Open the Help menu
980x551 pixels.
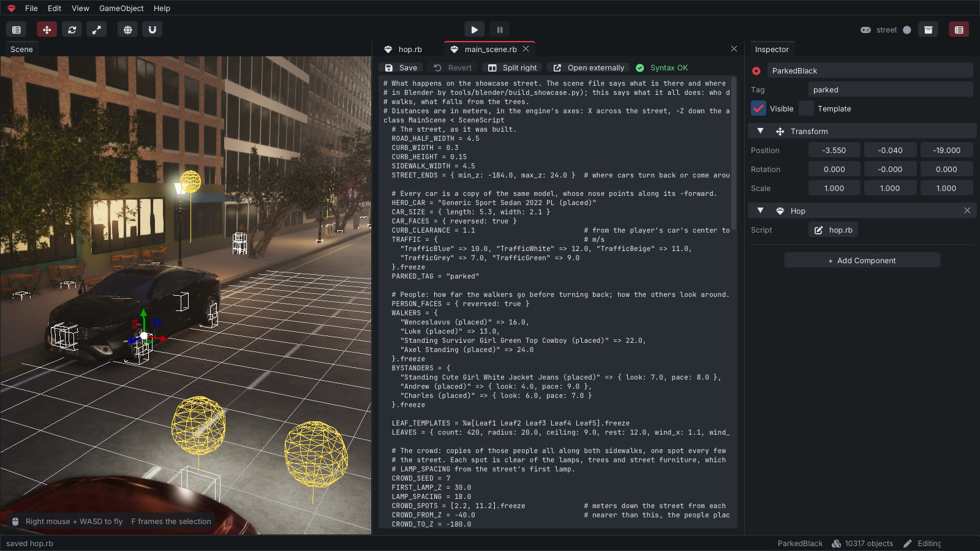[162, 8]
